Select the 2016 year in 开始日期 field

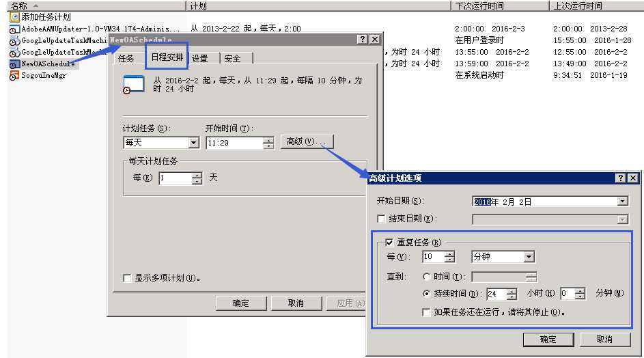(482, 202)
